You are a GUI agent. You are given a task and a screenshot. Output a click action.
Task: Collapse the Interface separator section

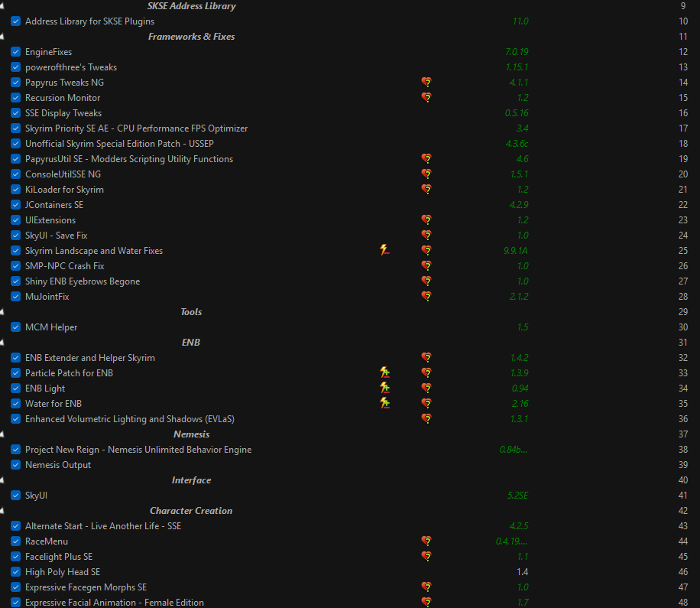point(2,480)
